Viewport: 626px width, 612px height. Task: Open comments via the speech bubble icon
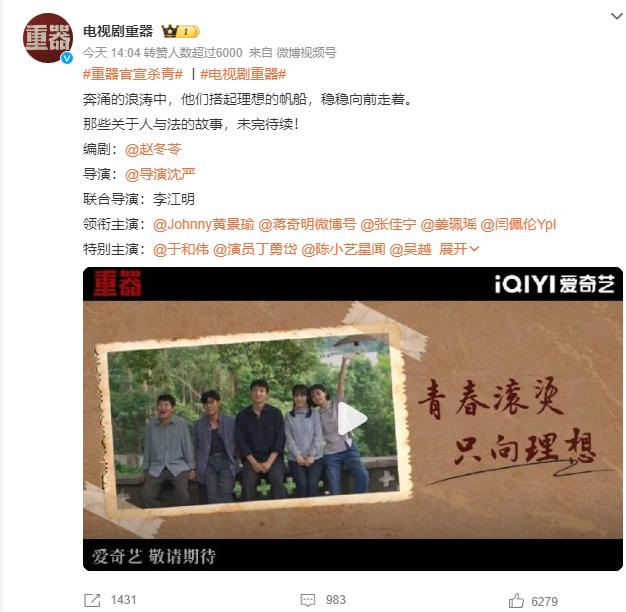click(308, 600)
